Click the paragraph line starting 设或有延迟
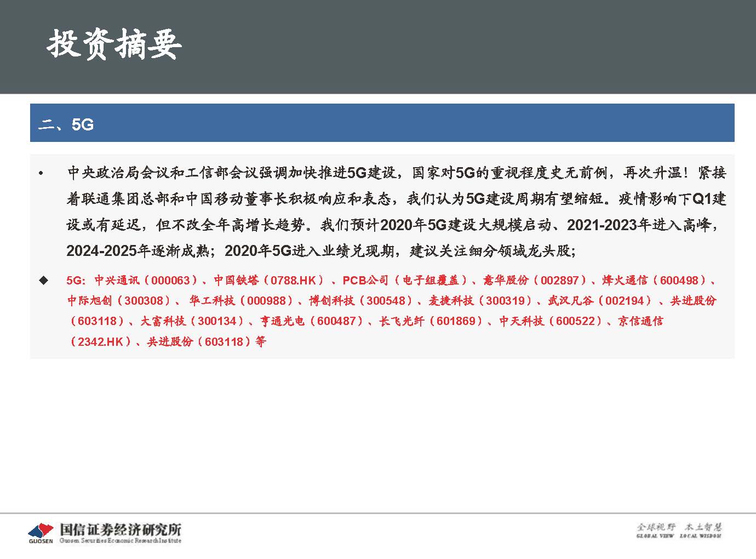 point(393,225)
